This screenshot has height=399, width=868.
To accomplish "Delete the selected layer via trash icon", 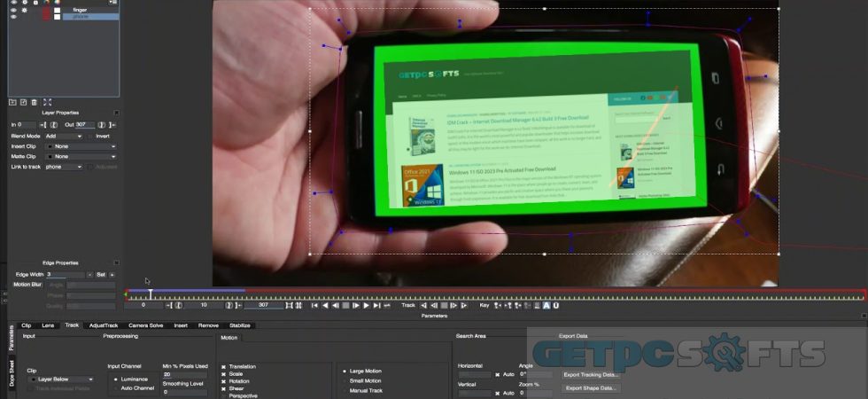I will coord(34,102).
